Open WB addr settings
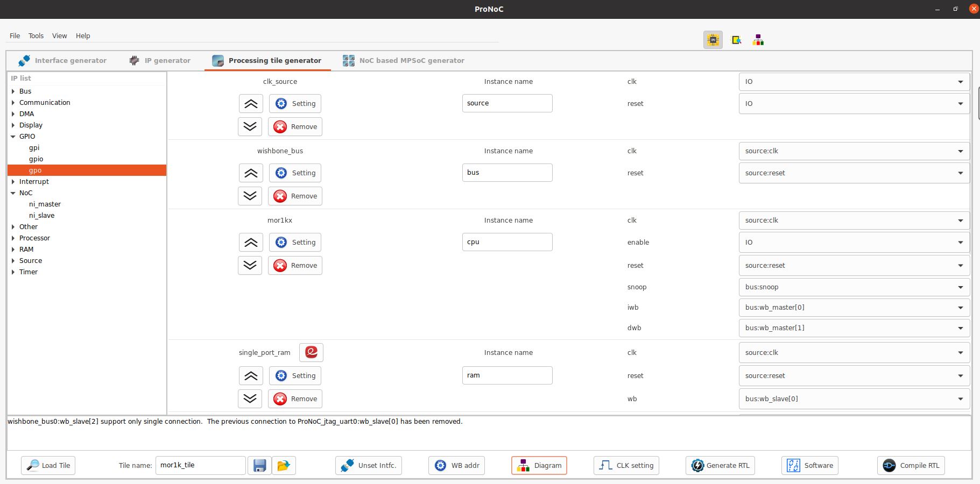Viewport: 980px width, 484px height. [457, 466]
